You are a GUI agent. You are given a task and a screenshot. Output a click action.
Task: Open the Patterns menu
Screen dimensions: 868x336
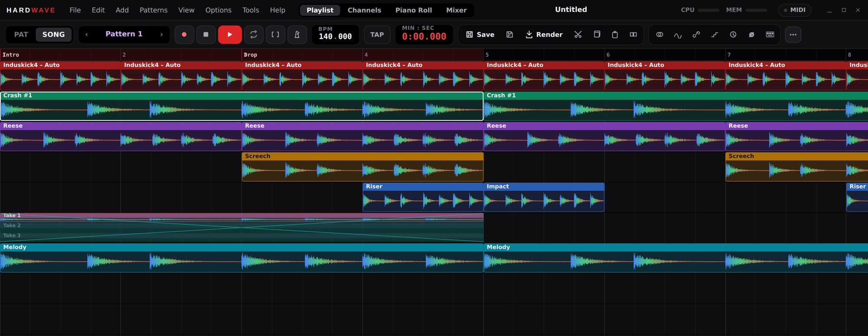pyautogui.click(x=154, y=10)
